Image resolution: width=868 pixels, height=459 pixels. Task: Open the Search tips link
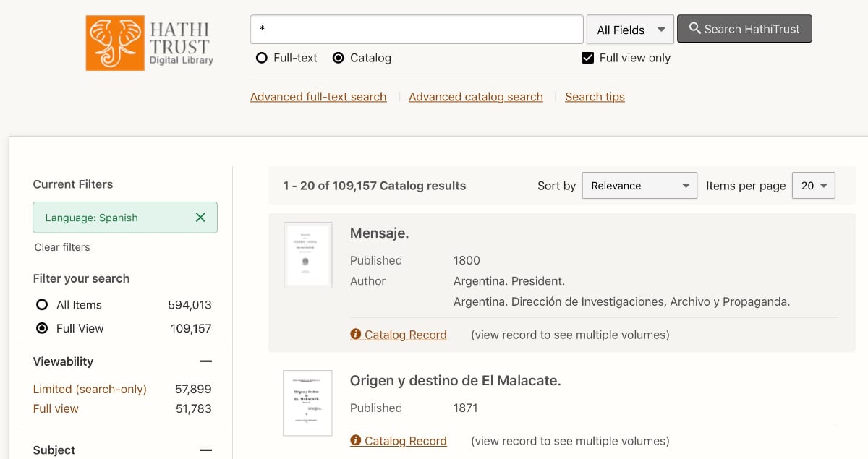tap(595, 97)
